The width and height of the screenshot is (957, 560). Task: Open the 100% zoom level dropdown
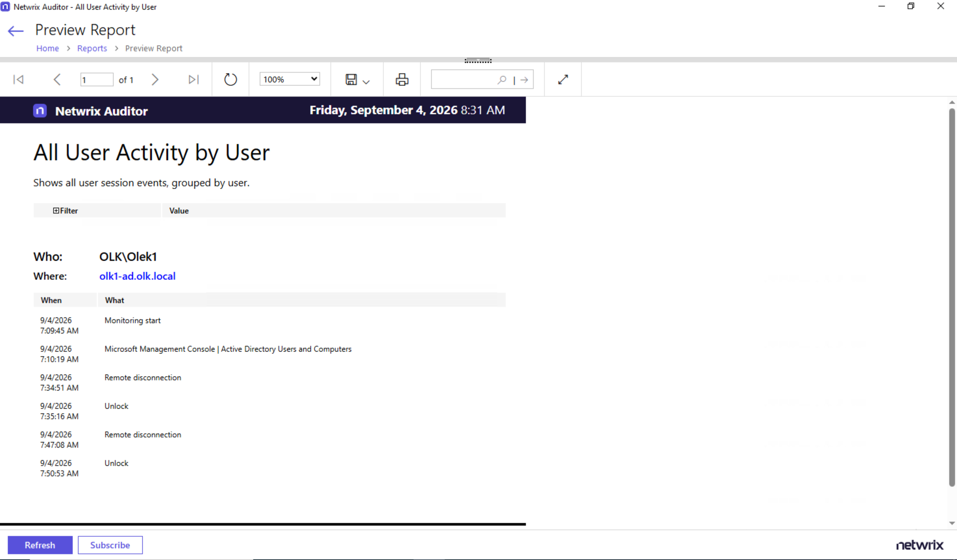[290, 79]
